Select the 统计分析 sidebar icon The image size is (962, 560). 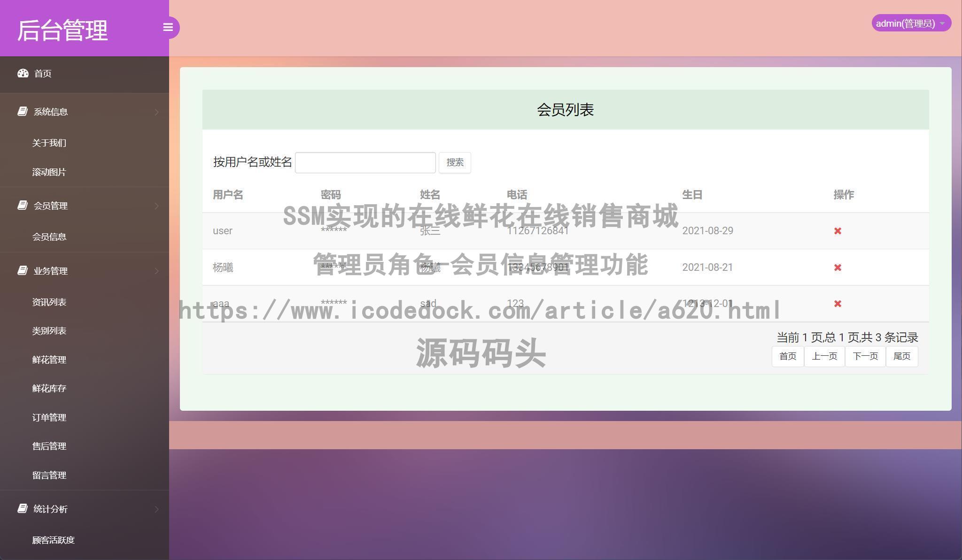[23, 509]
